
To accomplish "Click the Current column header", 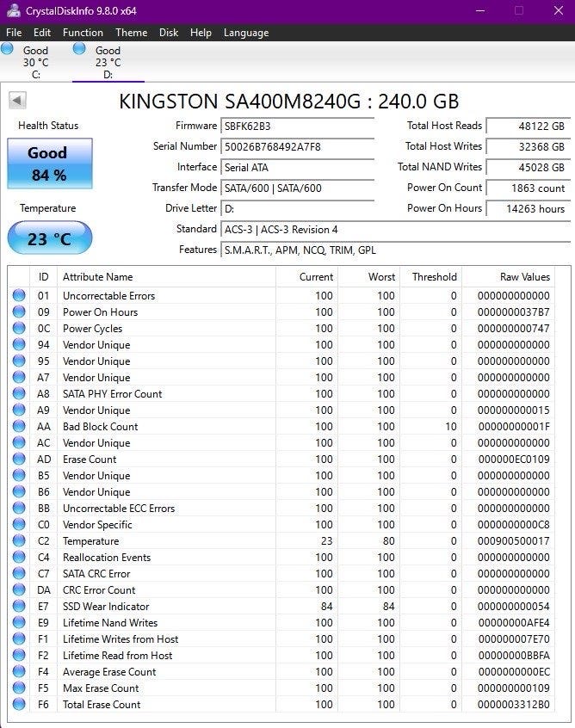I will point(307,277).
